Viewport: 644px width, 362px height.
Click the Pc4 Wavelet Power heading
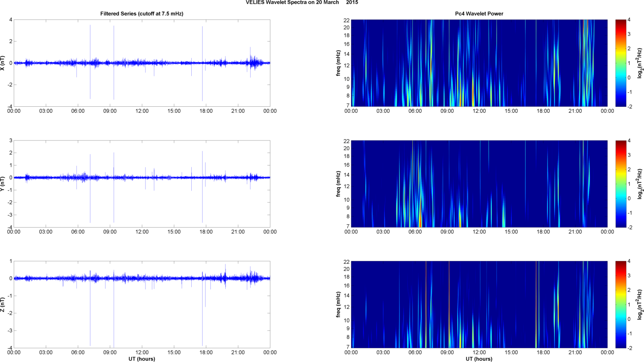pos(479,14)
